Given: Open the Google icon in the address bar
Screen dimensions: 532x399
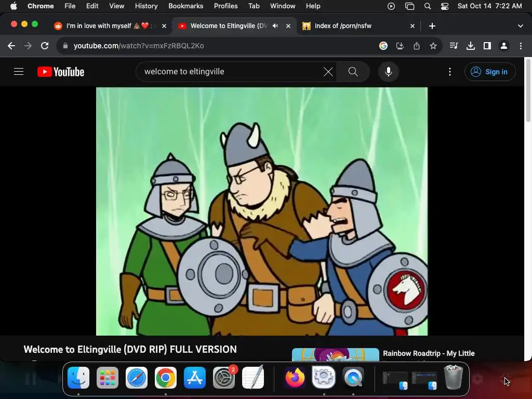Looking at the screenshot, I should tap(383, 46).
